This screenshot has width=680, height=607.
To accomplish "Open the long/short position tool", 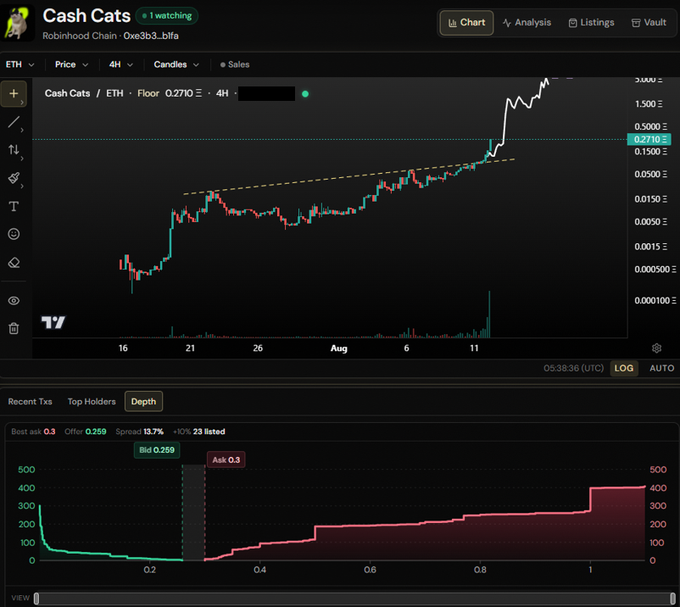I will 13,150.
